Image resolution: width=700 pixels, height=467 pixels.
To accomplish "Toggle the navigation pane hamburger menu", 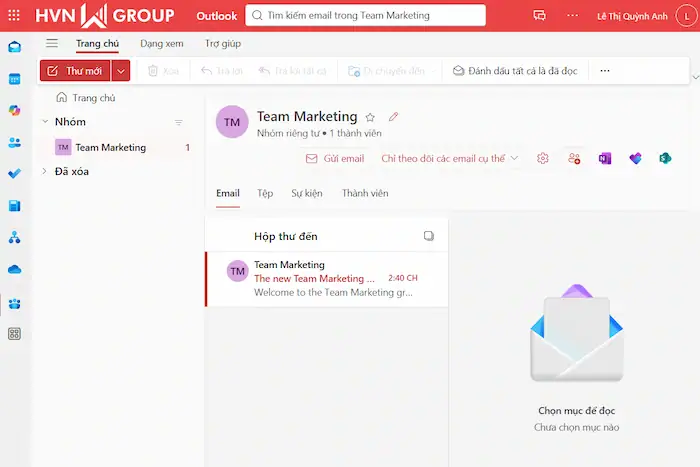I will tap(52, 43).
